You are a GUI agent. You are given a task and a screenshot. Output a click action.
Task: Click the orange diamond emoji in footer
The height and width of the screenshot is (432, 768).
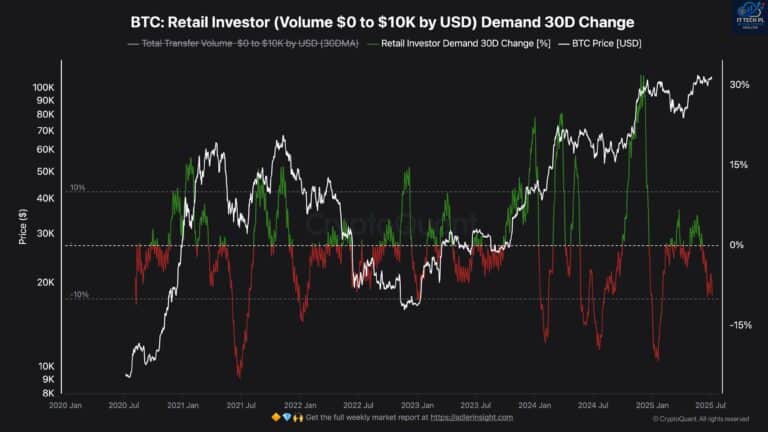pos(276,417)
